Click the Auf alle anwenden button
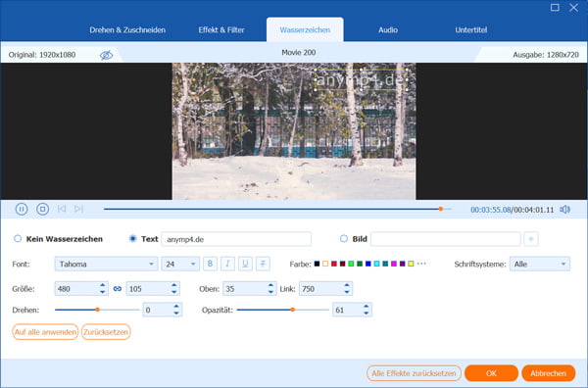This screenshot has height=388, width=588. pos(45,332)
